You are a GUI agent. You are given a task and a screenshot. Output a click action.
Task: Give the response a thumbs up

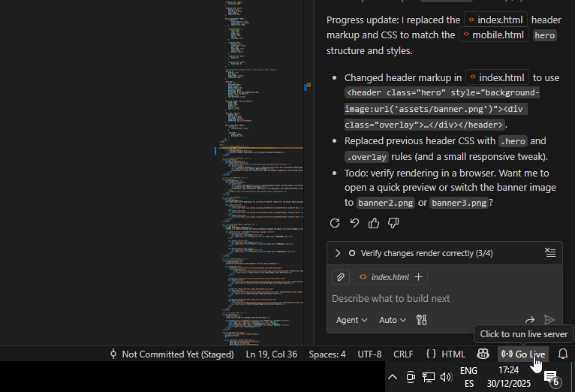tap(374, 223)
